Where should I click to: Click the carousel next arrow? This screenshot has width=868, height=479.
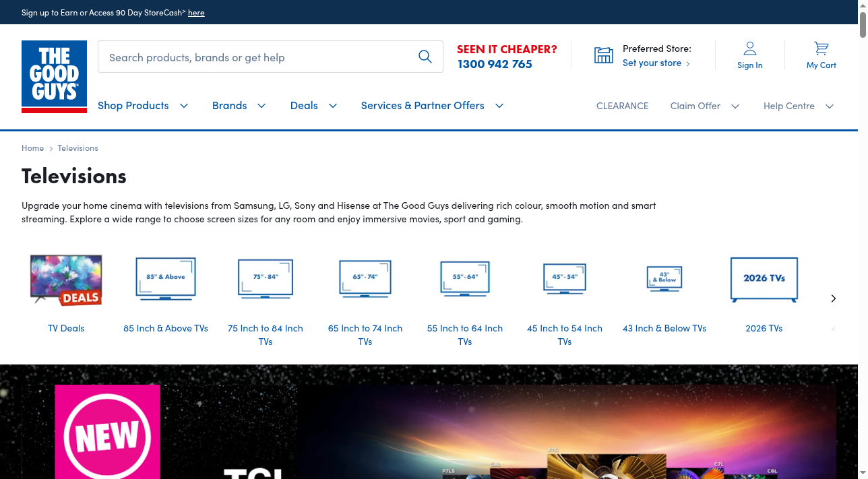tap(833, 298)
